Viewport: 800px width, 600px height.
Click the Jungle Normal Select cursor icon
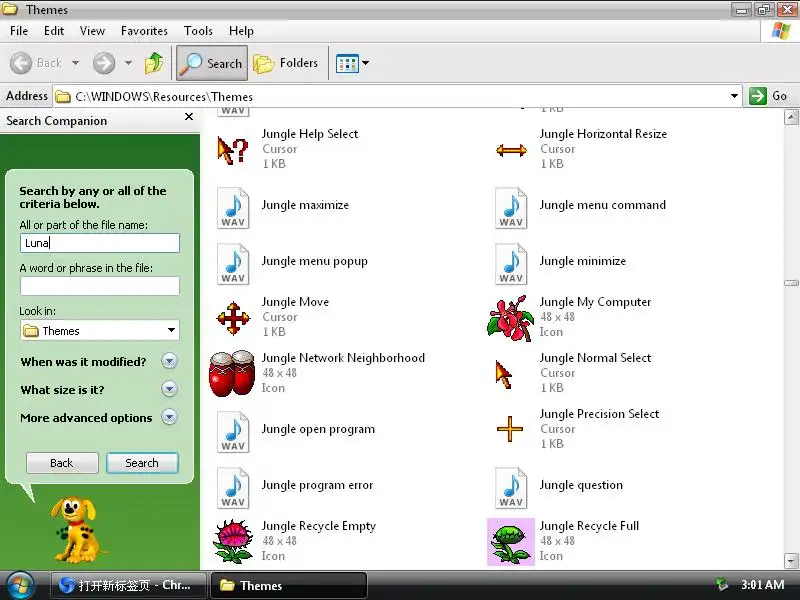tap(504, 374)
